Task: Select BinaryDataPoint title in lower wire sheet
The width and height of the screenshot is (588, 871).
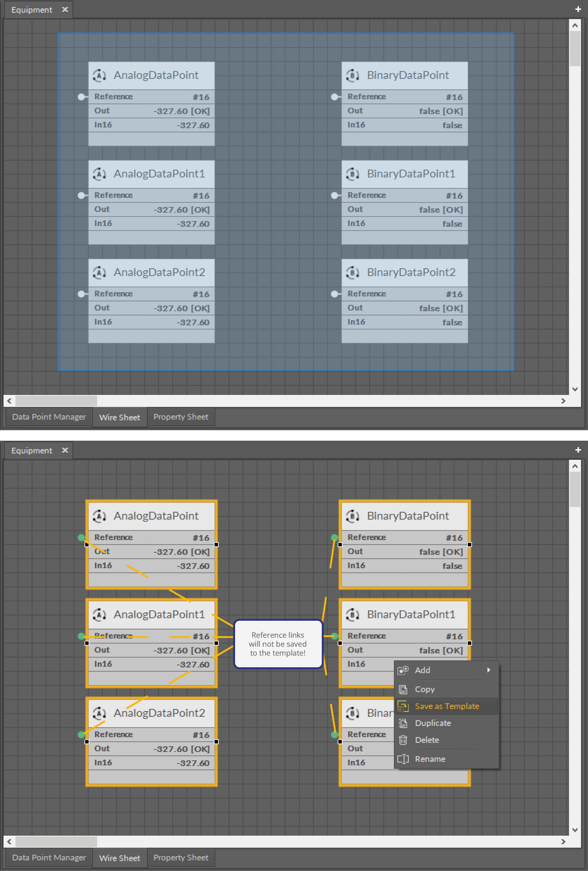Action: [x=407, y=516]
